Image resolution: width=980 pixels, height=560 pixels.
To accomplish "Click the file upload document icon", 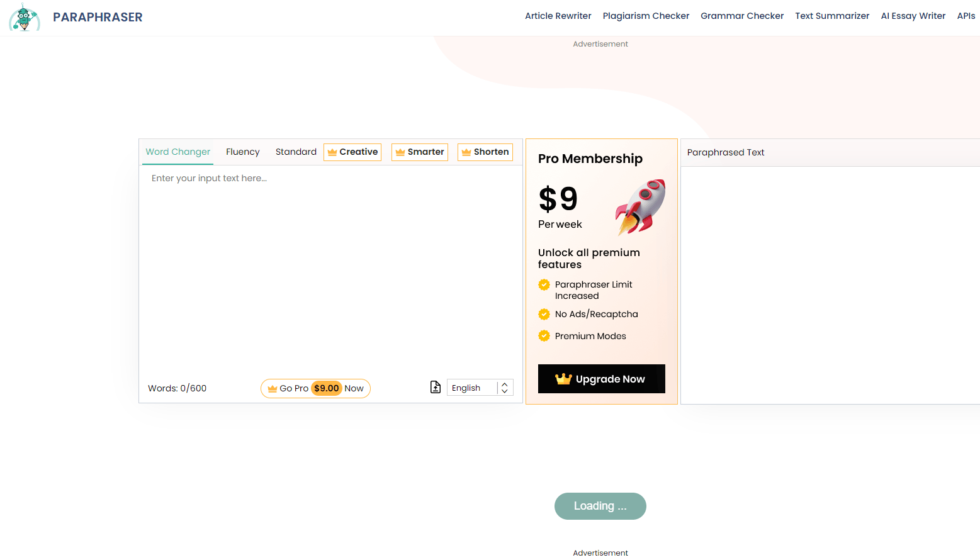I will (x=435, y=387).
